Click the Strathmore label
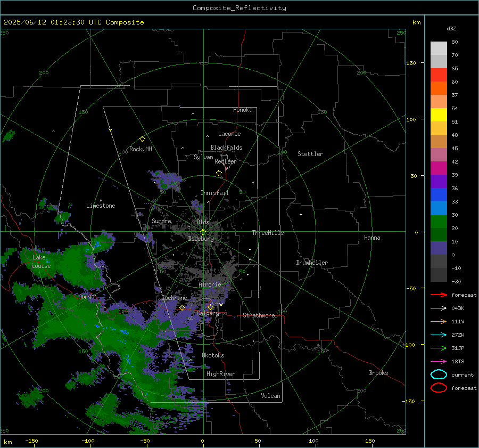This screenshot has width=479, height=448. [x=259, y=315]
